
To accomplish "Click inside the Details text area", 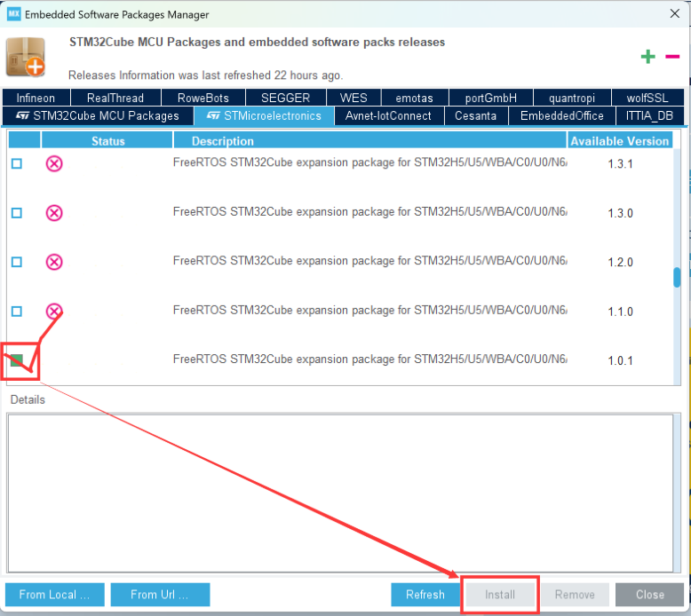I will point(340,494).
